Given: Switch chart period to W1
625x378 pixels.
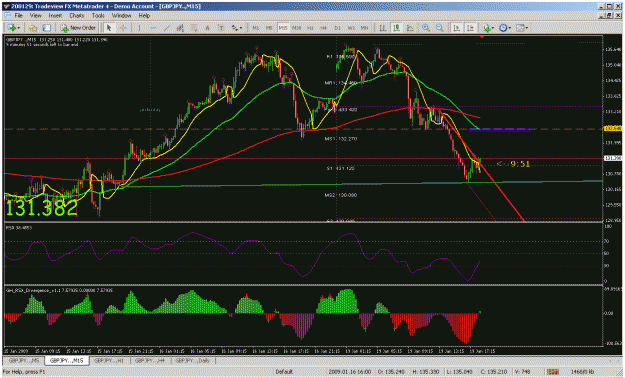Looking at the screenshot, I should 351,28.
